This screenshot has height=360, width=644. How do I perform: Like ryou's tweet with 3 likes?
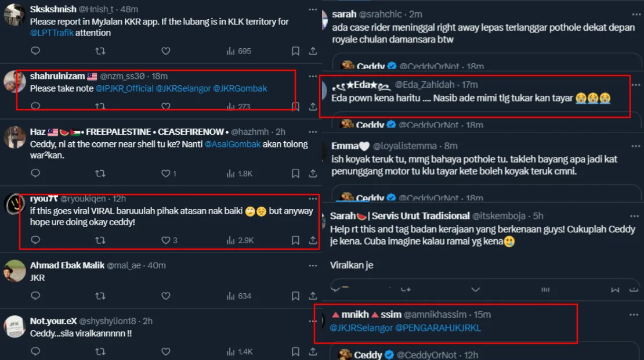point(165,240)
